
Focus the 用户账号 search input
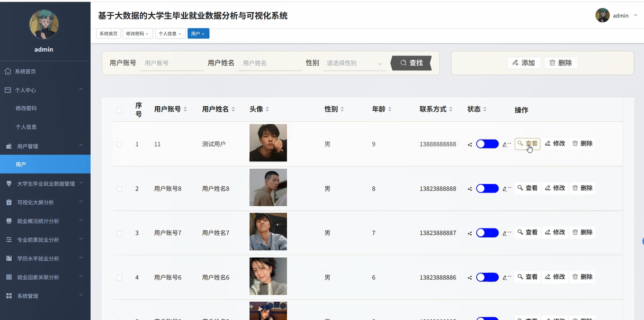pyautogui.click(x=172, y=63)
